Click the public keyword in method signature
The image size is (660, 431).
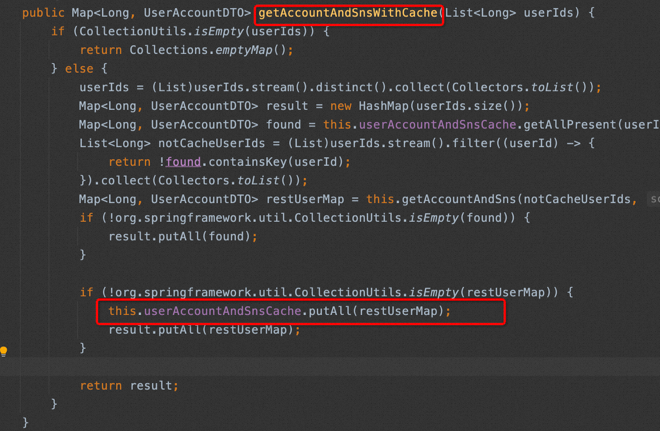[43, 13]
